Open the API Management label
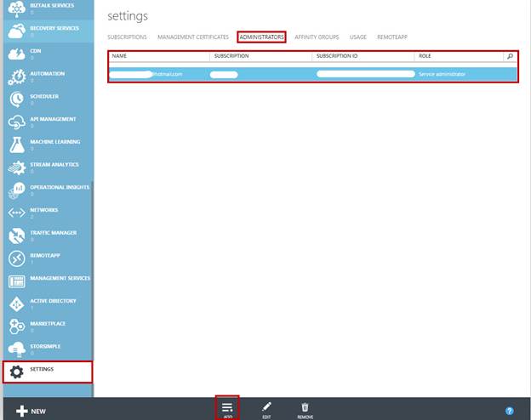531x420 pixels. coord(53,119)
